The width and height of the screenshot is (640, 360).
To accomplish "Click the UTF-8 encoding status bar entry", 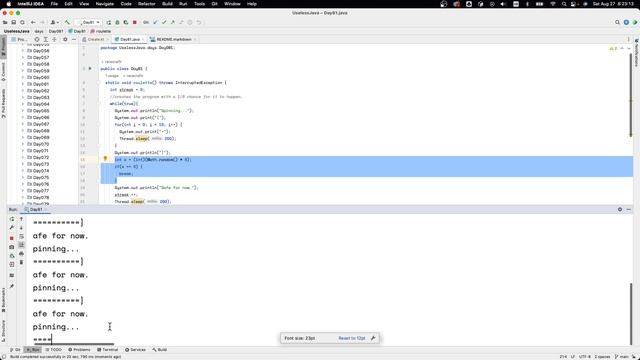I will (584, 357).
